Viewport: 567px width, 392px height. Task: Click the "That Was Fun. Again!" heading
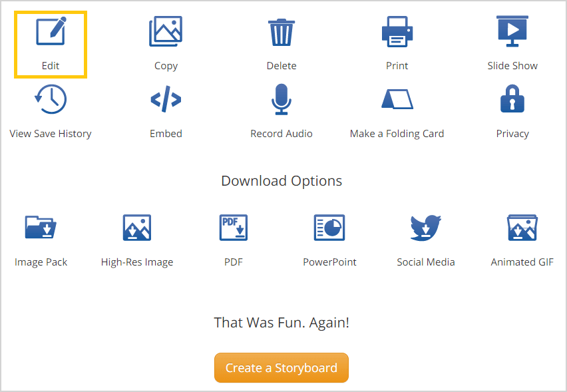(x=282, y=323)
